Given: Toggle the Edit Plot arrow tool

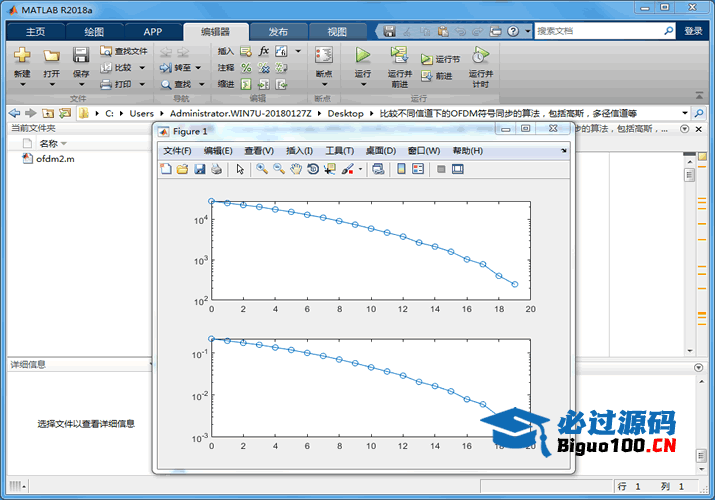Looking at the screenshot, I should click(x=240, y=169).
